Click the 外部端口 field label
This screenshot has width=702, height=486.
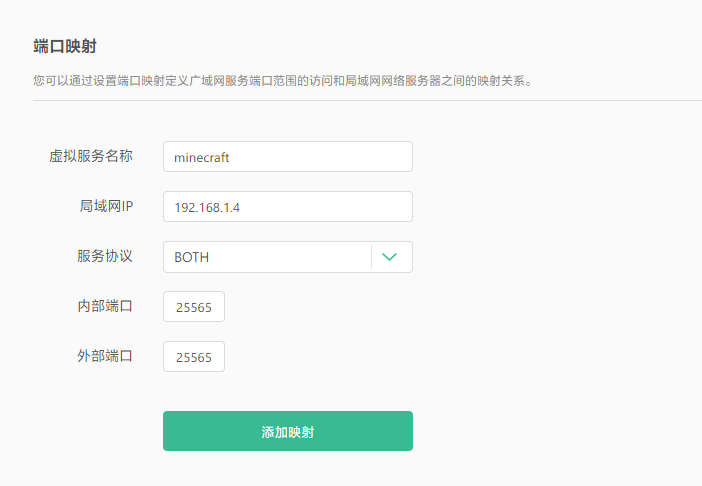pyautogui.click(x=105, y=356)
